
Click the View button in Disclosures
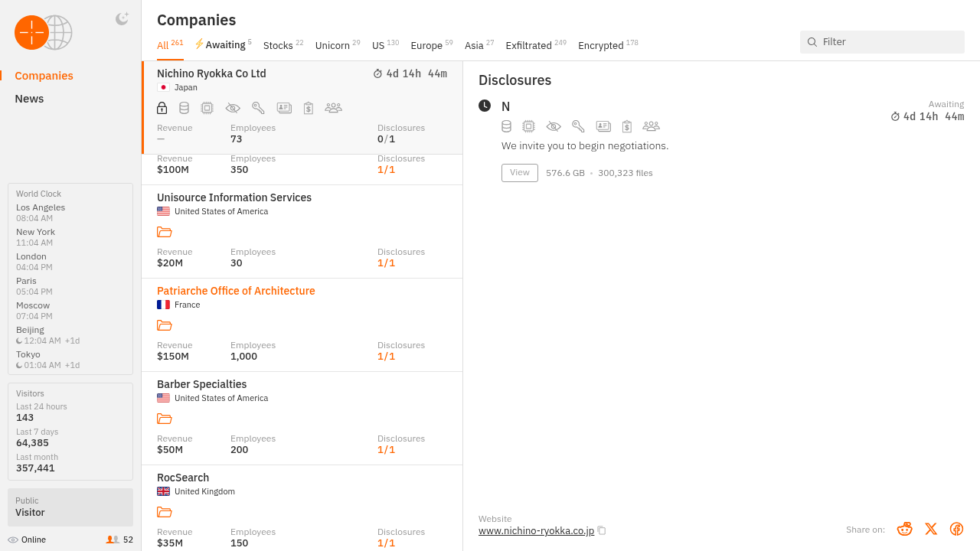pyautogui.click(x=520, y=173)
